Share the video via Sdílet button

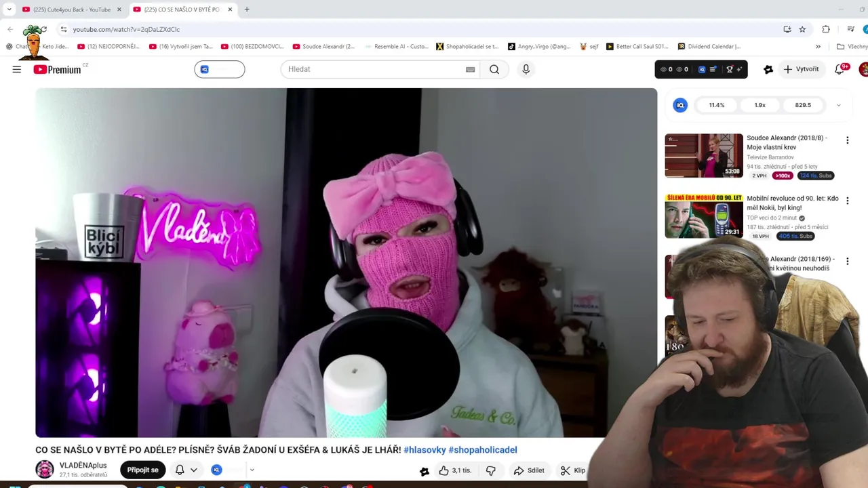529,470
